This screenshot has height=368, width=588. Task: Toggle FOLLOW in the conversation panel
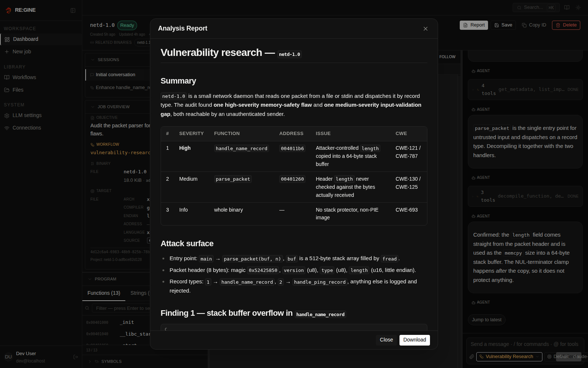point(447,57)
